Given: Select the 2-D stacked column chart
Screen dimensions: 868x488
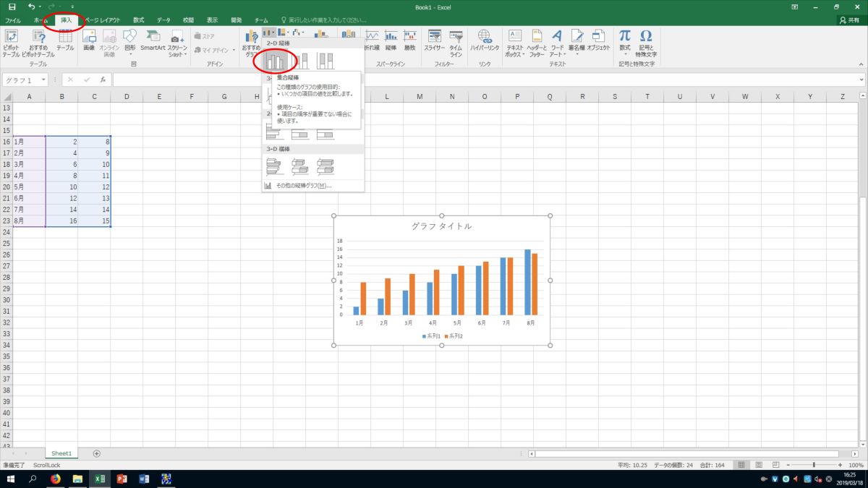Looking at the screenshot, I should pyautogui.click(x=300, y=61).
